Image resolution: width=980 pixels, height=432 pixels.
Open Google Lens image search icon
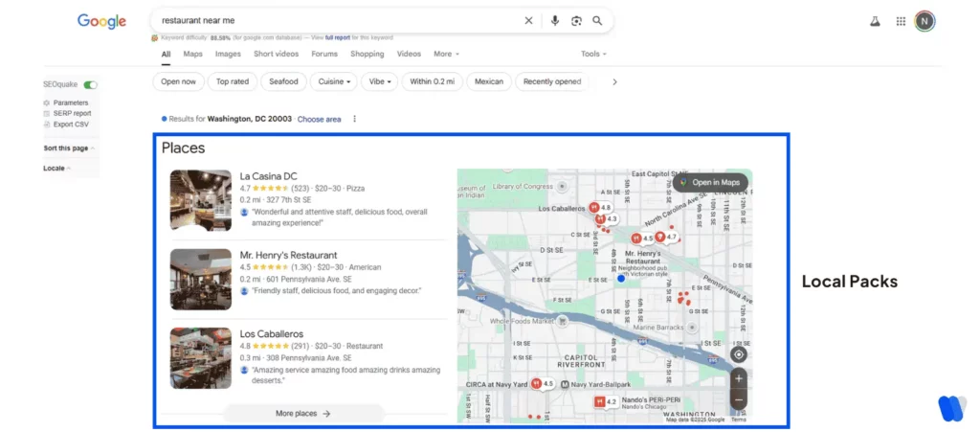576,21
